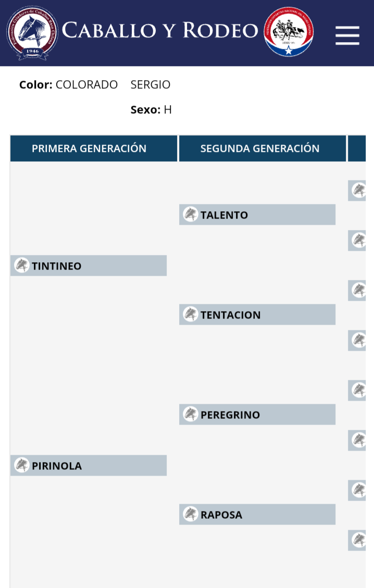Open the TALENTO horse entry

pos(257,214)
